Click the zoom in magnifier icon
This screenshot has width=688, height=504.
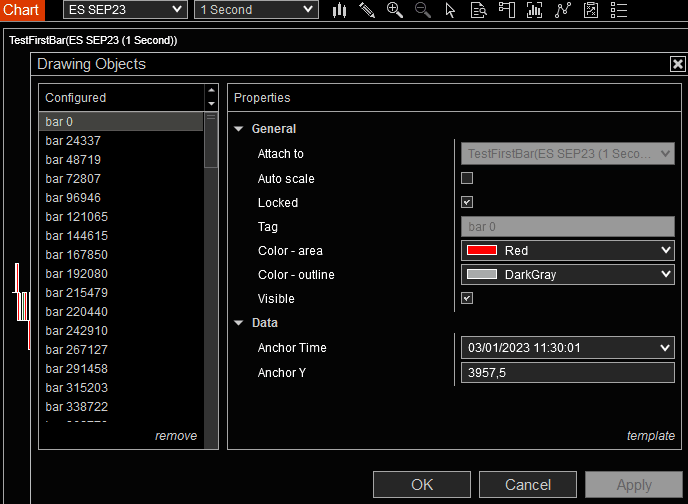(394, 10)
